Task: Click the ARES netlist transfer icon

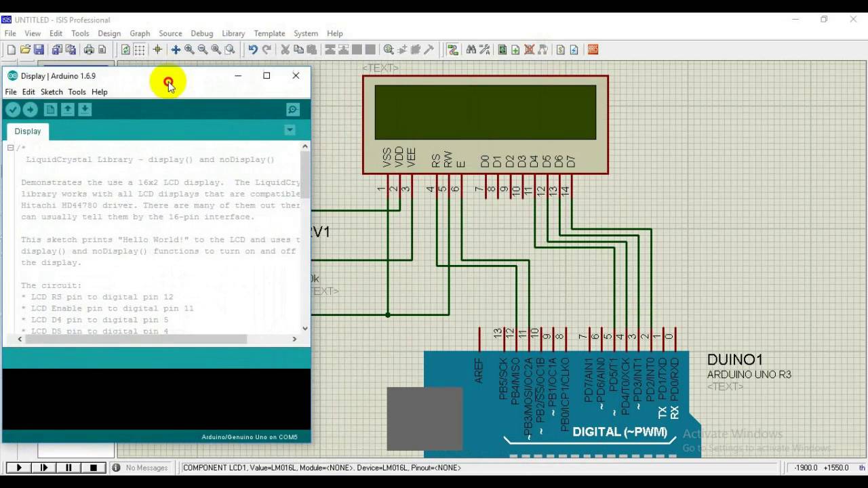Action: pos(593,49)
